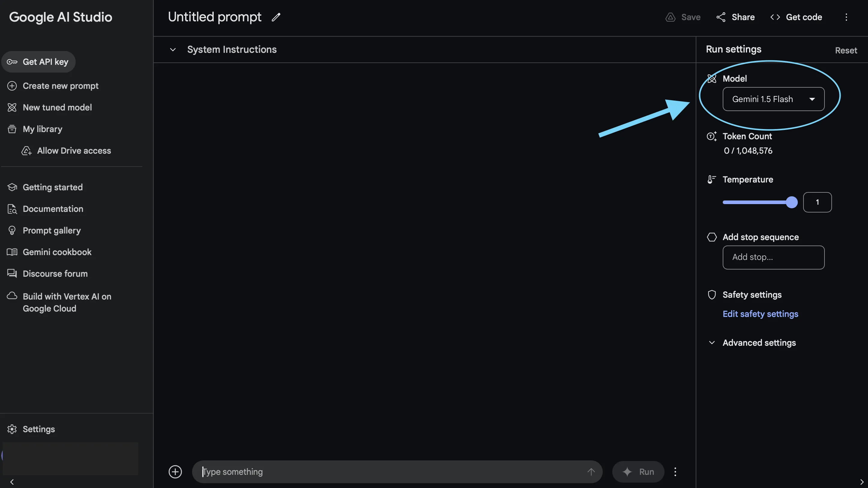Click the Edit safety settings link

pyautogui.click(x=761, y=313)
